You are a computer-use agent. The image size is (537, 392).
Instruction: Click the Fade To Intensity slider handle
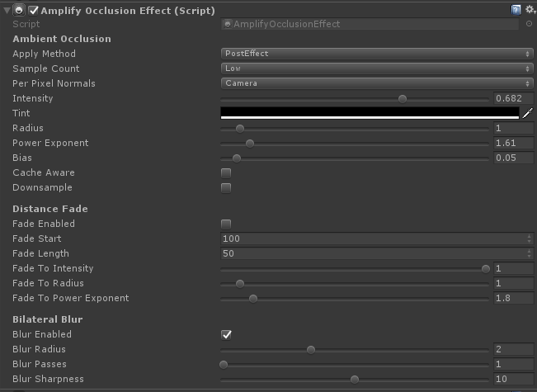click(486, 269)
